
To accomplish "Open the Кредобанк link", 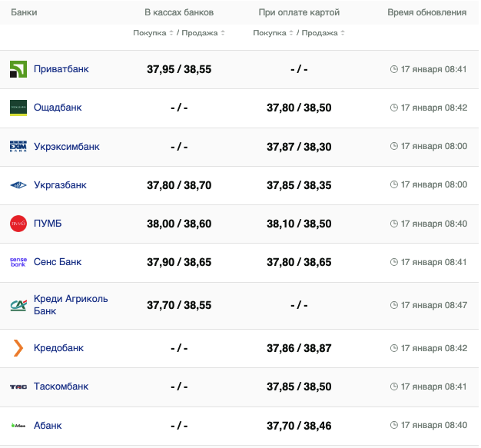I will (x=58, y=348).
